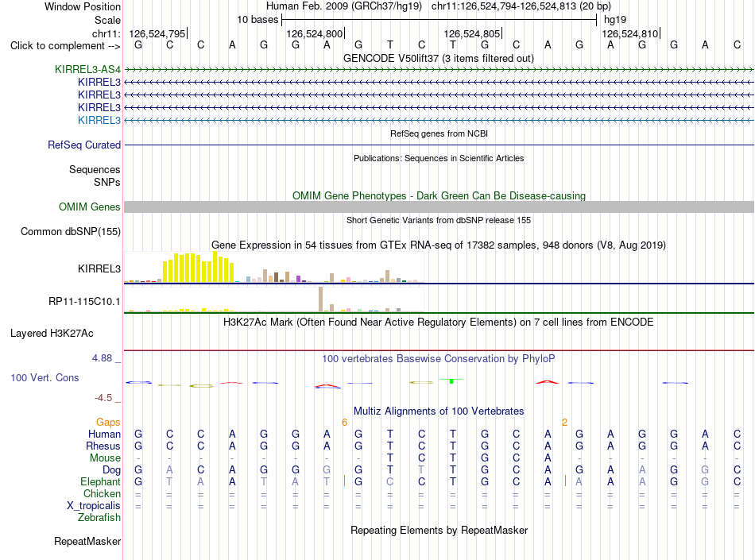Click the Sequences track label
755x560 pixels.
(95, 169)
